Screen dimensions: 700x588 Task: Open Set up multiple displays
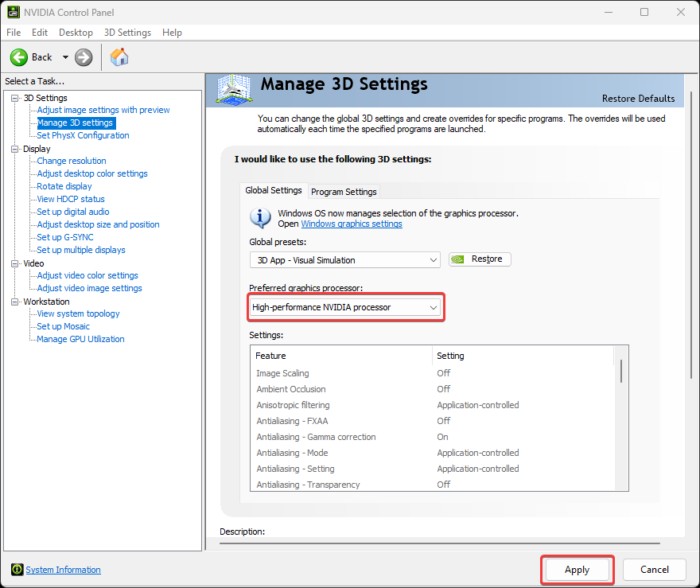pyautogui.click(x=81, y=250)
